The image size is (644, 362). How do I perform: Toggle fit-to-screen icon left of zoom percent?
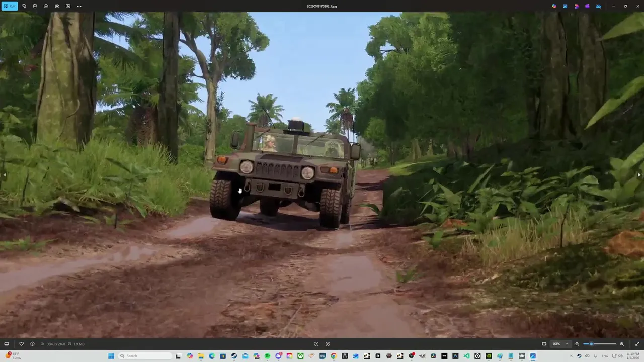coord(544,344)
